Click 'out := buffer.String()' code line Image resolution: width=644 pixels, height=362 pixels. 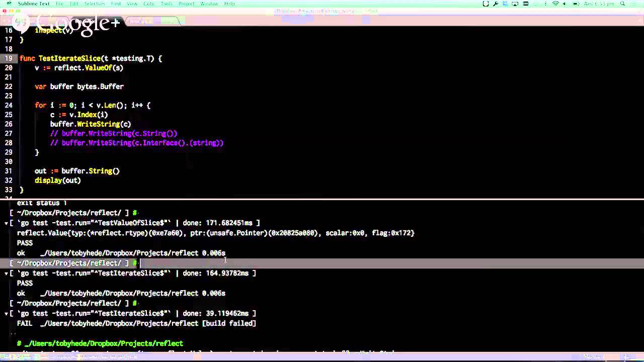click(77, 171)
